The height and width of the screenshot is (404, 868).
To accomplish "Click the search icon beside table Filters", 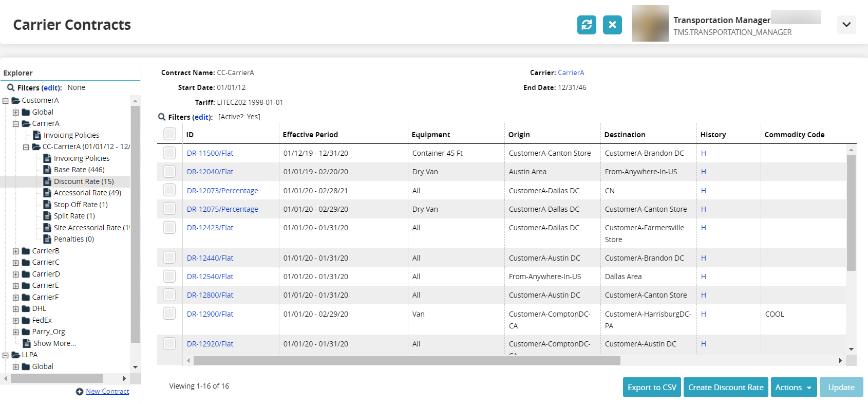I will click(162, 117).
